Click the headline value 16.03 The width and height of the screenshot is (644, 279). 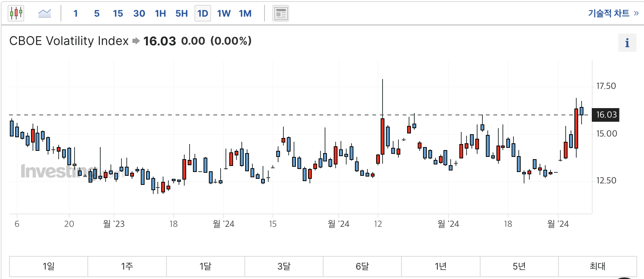point(160,41)
